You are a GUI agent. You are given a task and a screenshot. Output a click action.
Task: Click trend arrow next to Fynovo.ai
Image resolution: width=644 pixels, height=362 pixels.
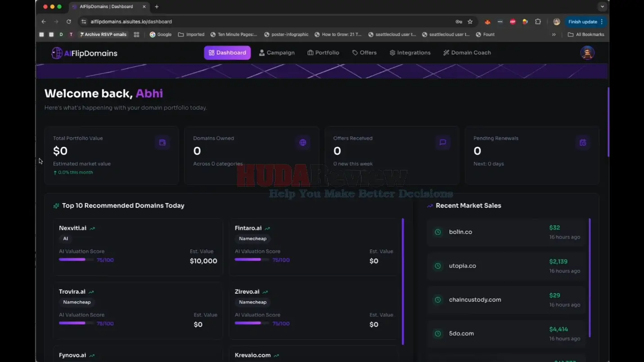pyautogui.click(x=92, y=355)
